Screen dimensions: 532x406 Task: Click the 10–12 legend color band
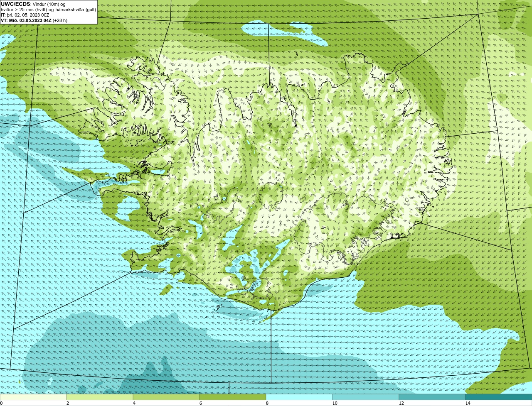[366, 397]
